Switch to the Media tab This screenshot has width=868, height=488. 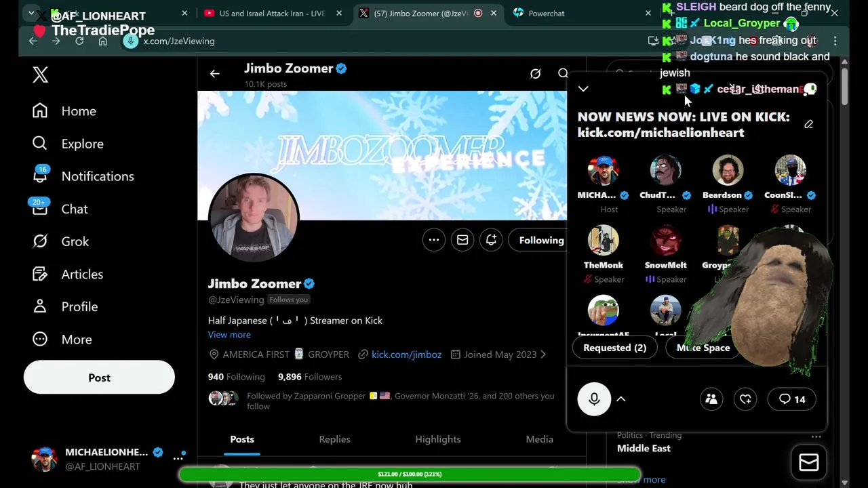click(540, 439)
